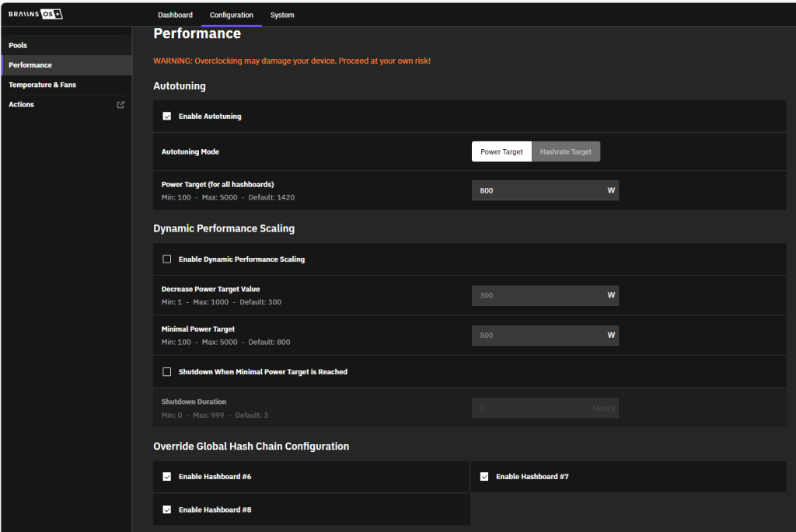Uncheck Enable Hashboard #6
This screenshot has height=532, width=796.
[x=167, y=477]
